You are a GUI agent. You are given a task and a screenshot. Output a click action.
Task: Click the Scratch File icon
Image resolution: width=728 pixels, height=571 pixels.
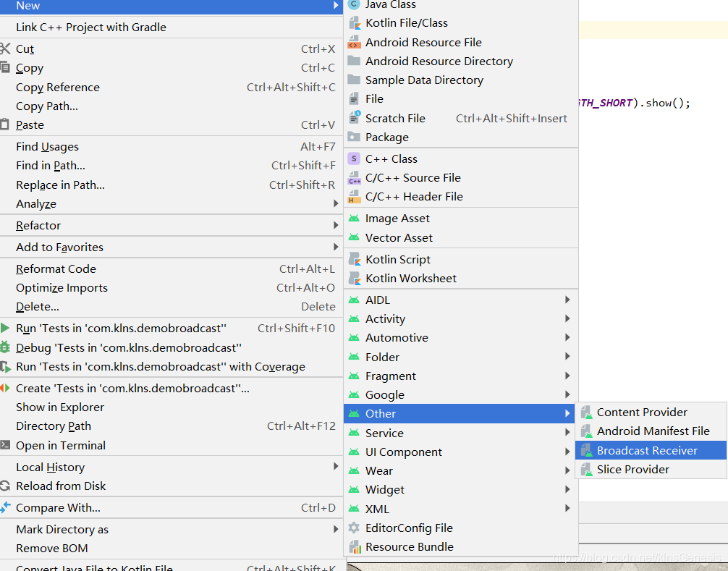pos(355,118)
